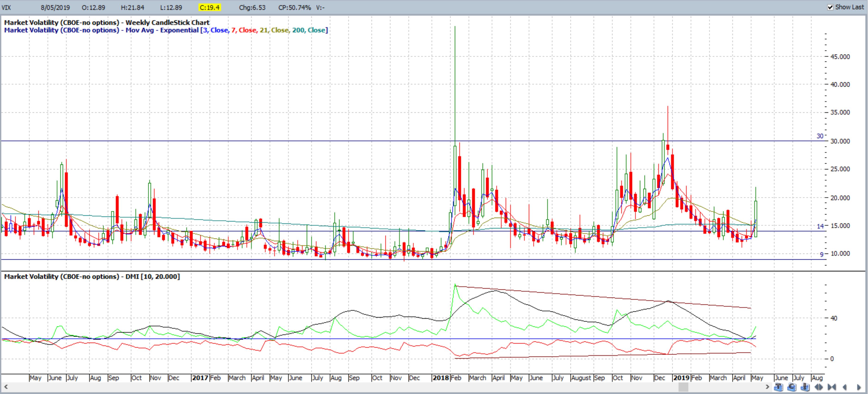Click the CP:50.74% value
Image resolution: width=868 pixels, height=394 pixels.
coord(294,7)
